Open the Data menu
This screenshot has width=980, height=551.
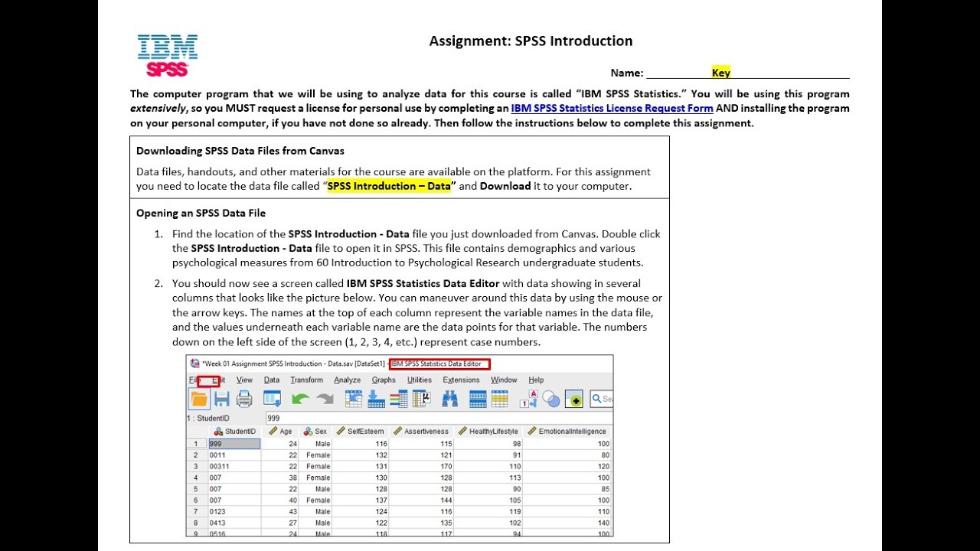tap(272, 380)
